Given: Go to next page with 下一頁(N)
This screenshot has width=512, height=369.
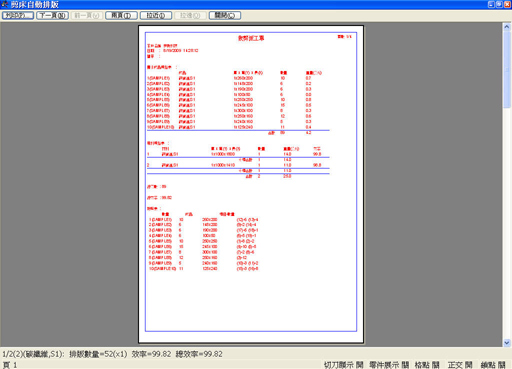Looking at the screenshot, I should click(x=52, y=16).
